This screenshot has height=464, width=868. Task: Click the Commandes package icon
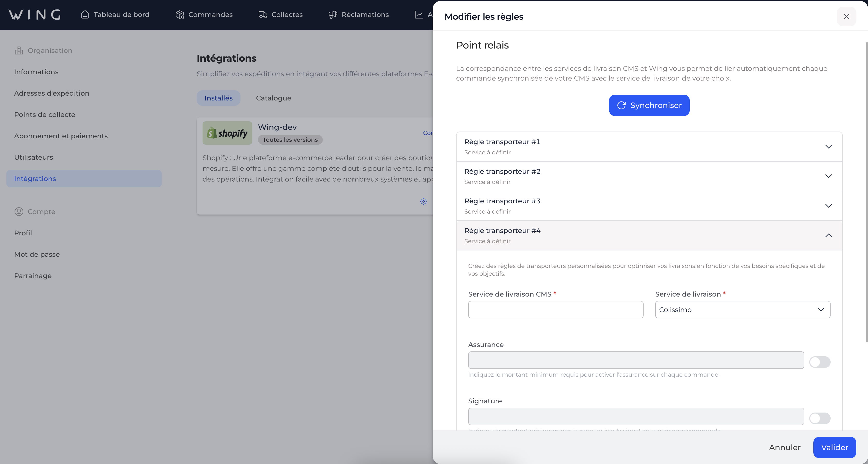tap(179, 15)
